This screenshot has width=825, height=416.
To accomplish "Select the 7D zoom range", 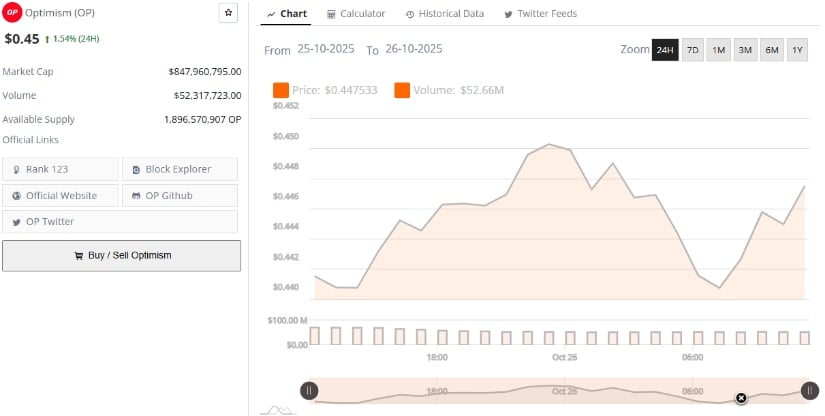I will (693, 50).
